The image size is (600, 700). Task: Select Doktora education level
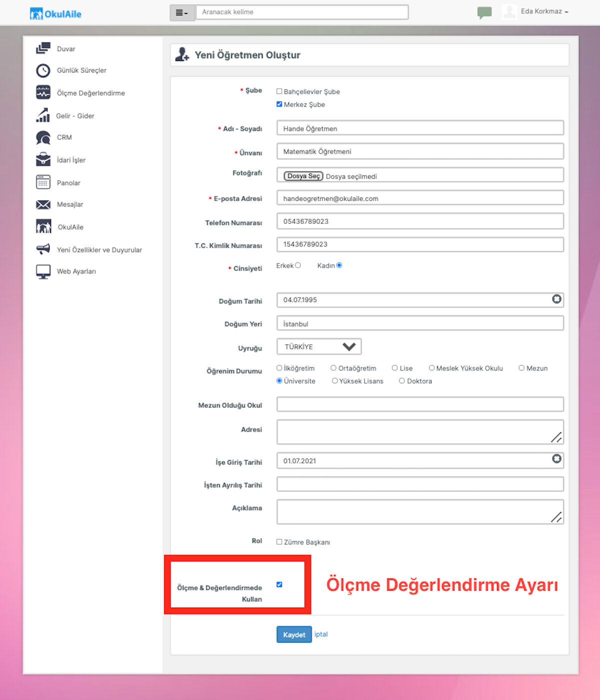coord(402,381)
